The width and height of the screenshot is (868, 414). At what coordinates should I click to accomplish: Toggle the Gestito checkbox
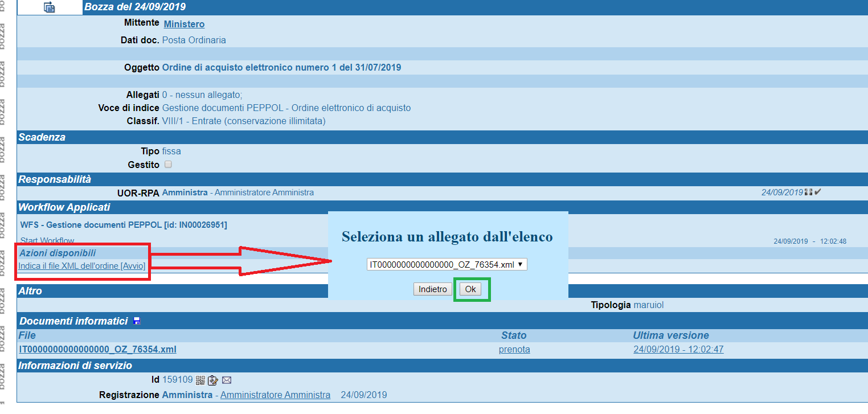pos(168,165)
